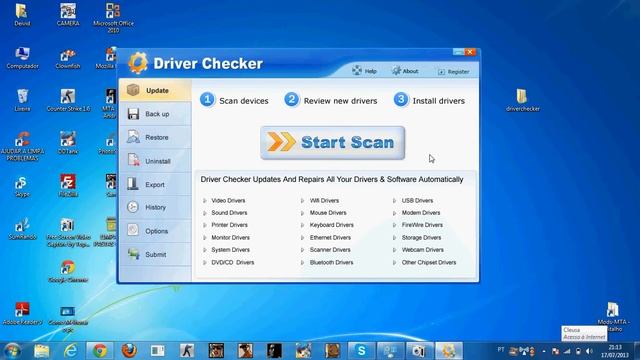Go to the Export section
Image resolution: width=640 pixels, height=360 pixels.
point(155,184)
